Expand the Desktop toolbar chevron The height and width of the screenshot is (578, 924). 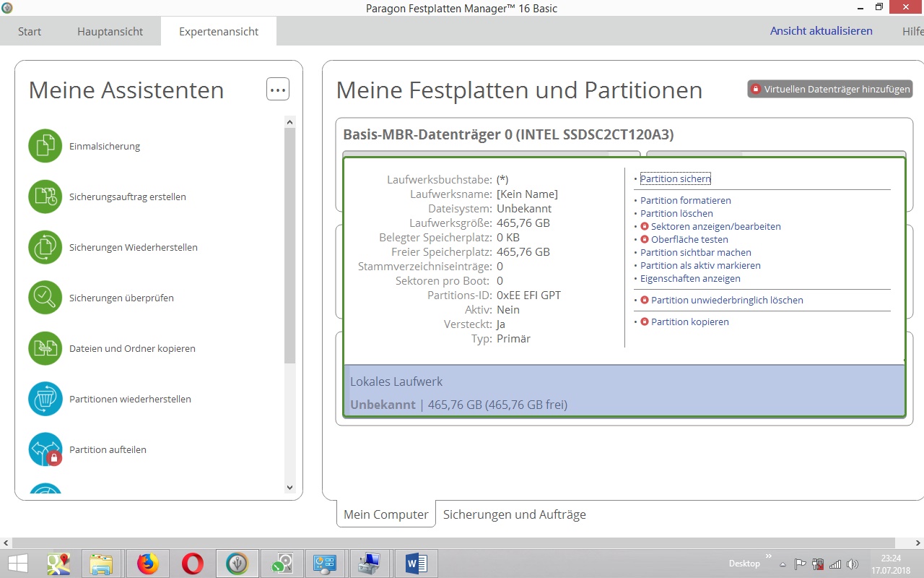pos(769,556)
